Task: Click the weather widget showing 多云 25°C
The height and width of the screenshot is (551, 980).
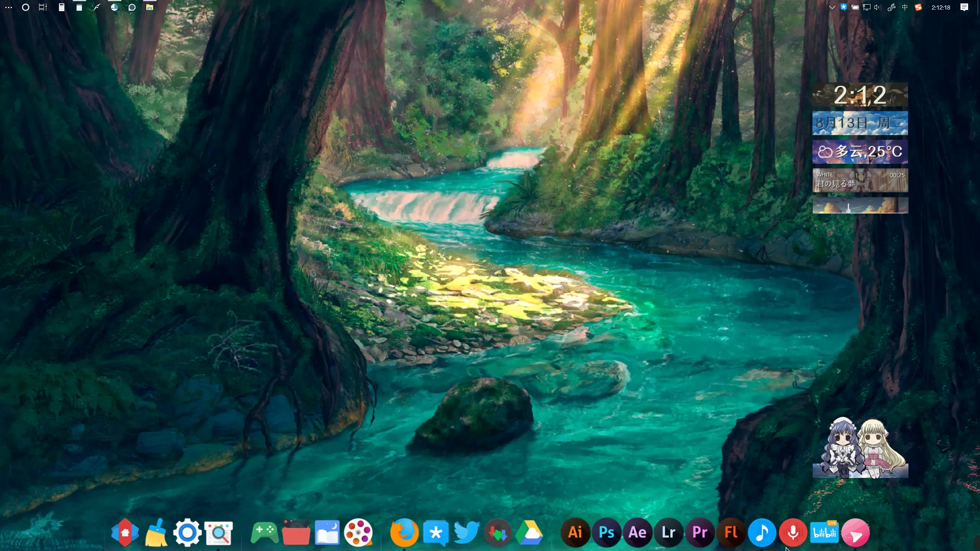Action: click(x=860, y=152)
